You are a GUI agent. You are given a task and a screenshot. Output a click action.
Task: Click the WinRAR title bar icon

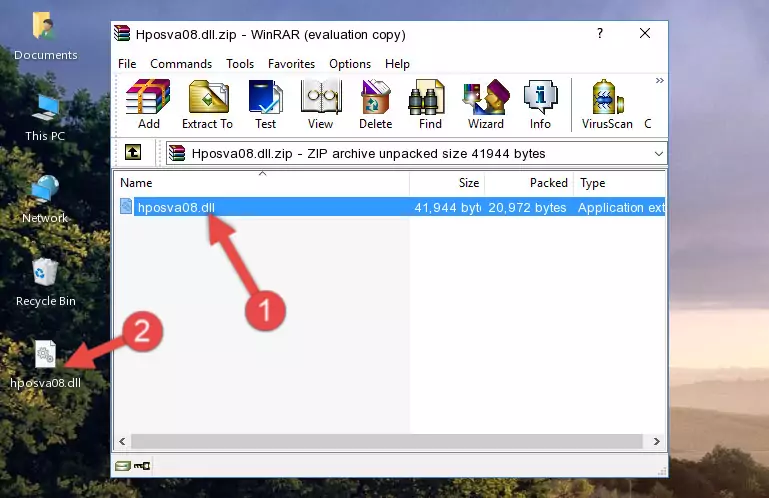click(122, 33)
